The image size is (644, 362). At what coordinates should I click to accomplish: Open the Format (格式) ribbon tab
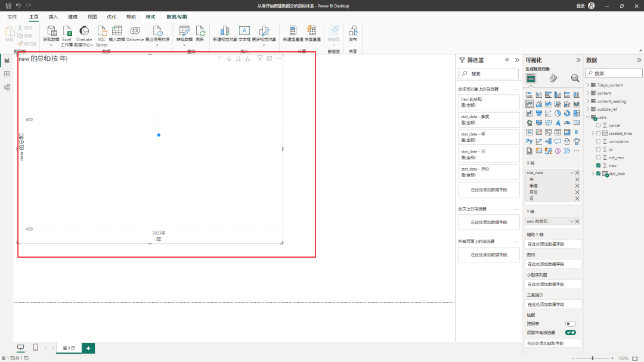(150, 17)
